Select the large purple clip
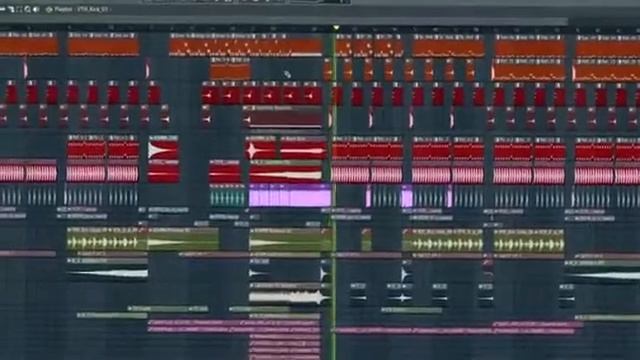 [290, 195]
